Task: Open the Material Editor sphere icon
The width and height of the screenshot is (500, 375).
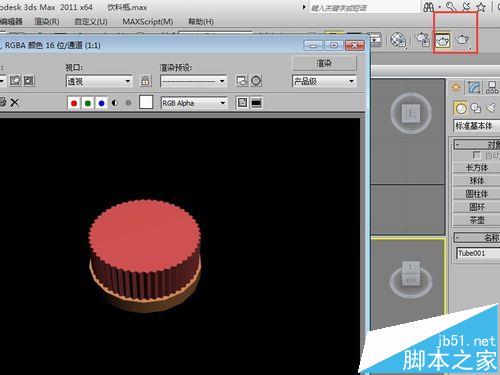Action: click(398, 40)
